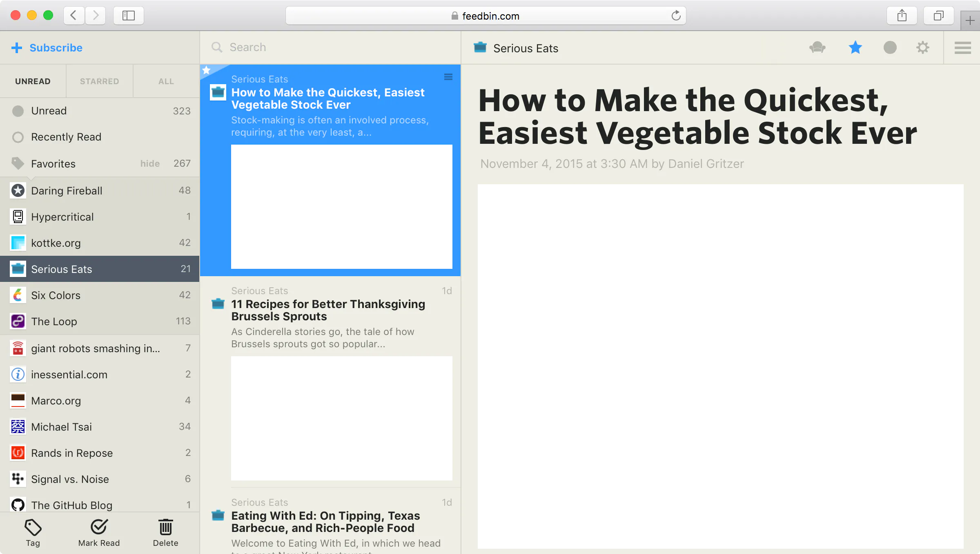Click the main article headline

pos(697,116)
